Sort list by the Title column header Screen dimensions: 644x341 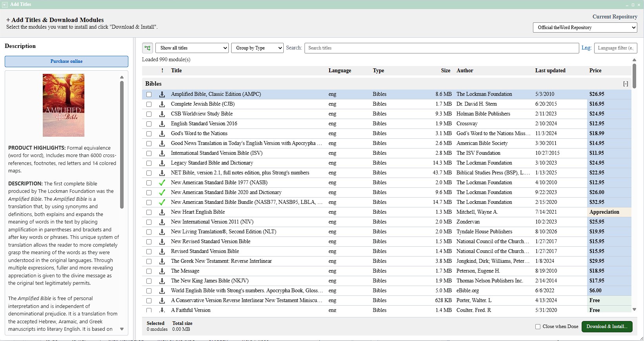click(176, 71)
